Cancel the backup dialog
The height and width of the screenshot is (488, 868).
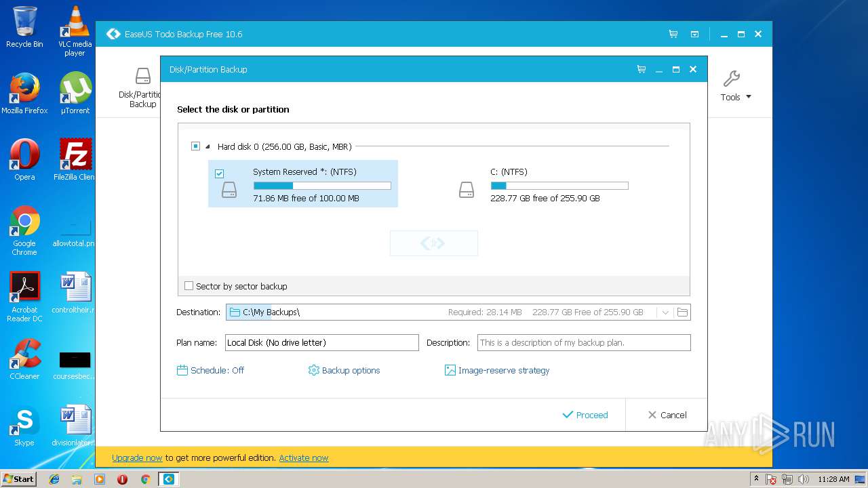click(x=667, y=415)
